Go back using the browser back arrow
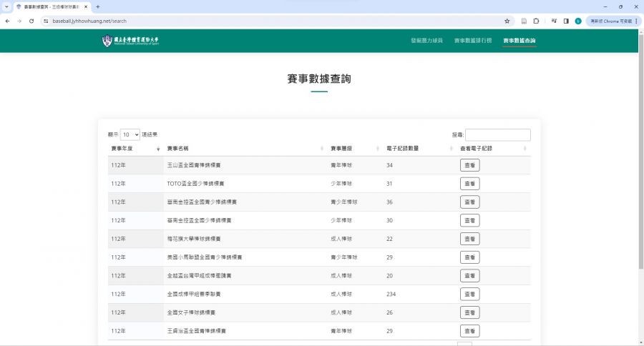Image resolution: width=644 pixels, height=346 pixels. pos(7,21)
